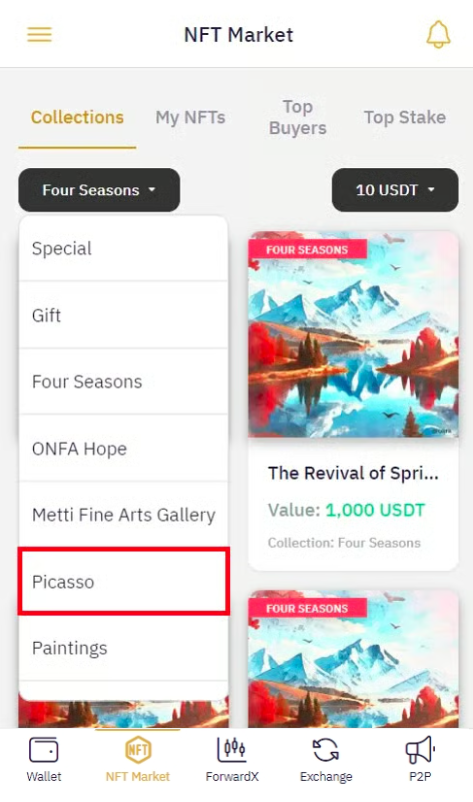Screen dimensions: 473x802
Task: Open the Wallet icon in bottom bar
Action: (x=43, y=750)
